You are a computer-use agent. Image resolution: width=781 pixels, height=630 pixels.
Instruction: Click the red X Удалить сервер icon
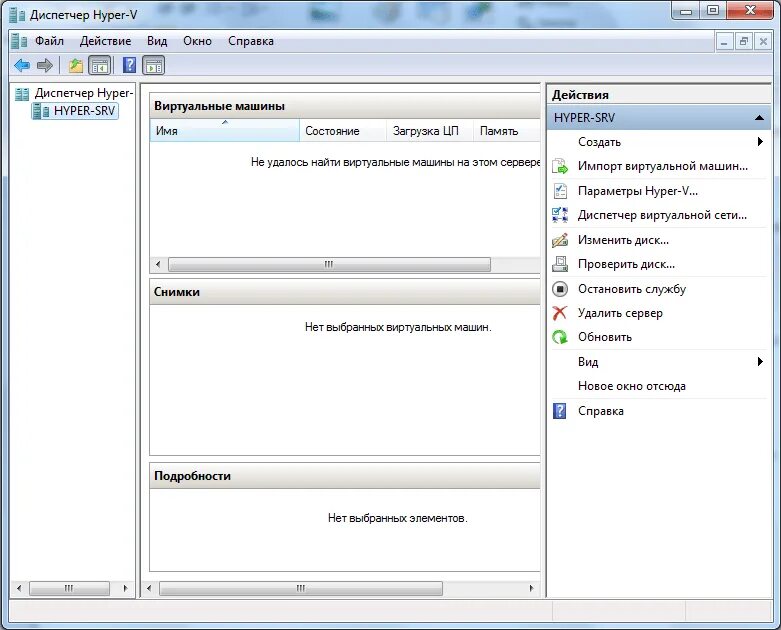pos(560,313)
